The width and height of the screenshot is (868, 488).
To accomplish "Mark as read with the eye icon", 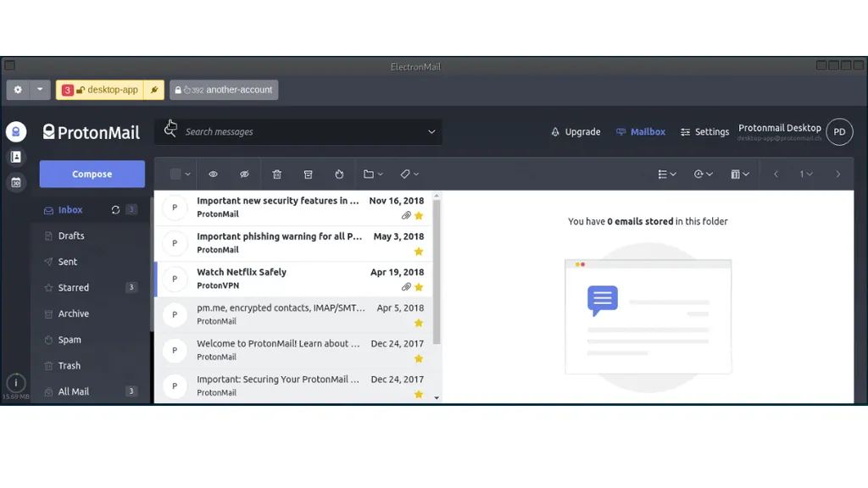I will point(213,174).
